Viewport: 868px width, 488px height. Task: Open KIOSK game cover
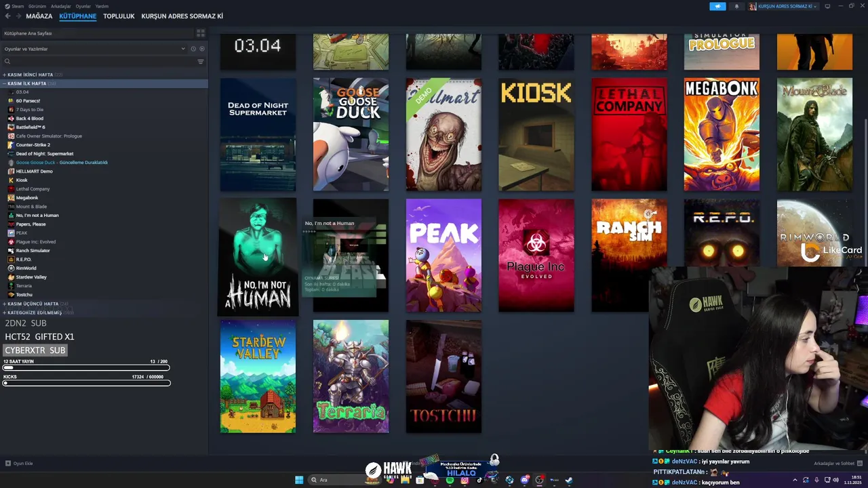pyautogui.click(x=536, y=134)
